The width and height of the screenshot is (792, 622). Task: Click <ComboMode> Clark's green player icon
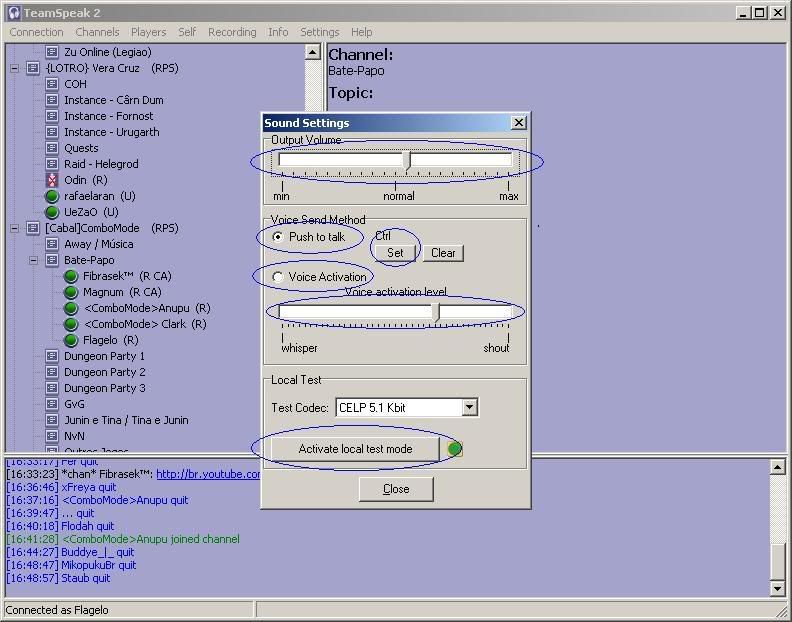tap(71, 324)
